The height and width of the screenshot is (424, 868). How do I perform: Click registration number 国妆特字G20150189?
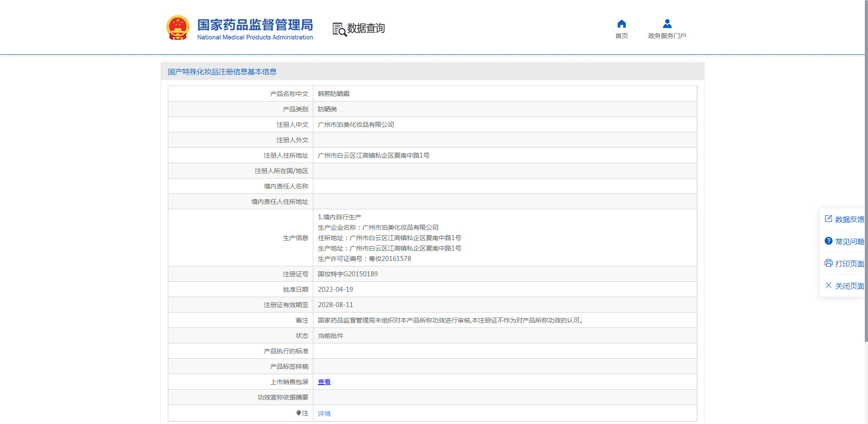347,274
